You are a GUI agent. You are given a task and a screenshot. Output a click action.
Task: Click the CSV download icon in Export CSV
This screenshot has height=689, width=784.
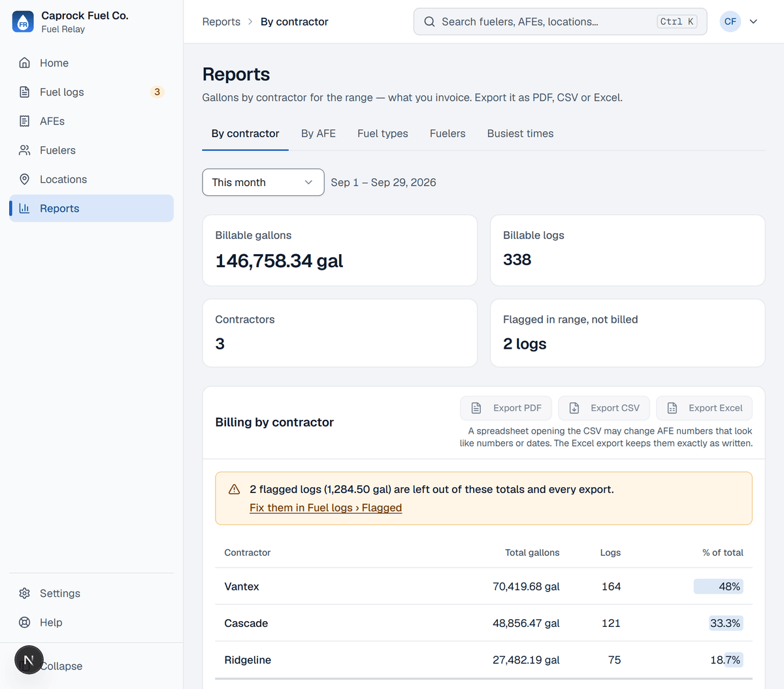click(x=574, y=408)
